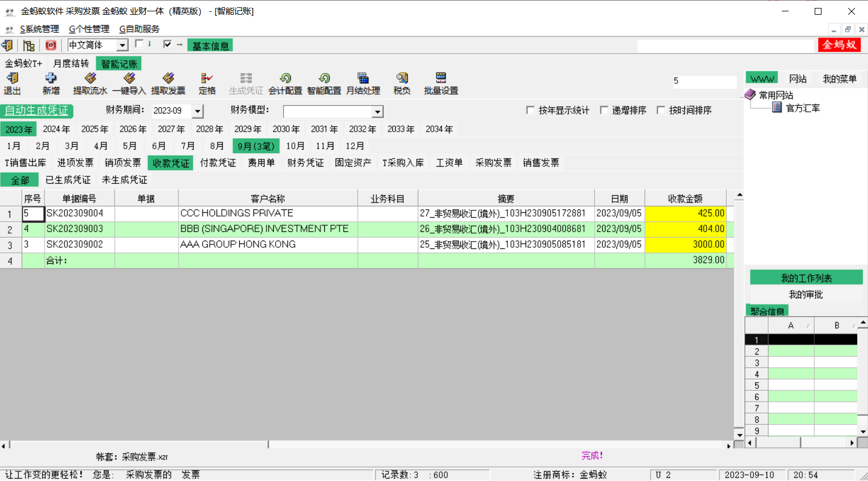
Task: Click the red 金蚂蚁 button
Action: click(840, 45)
